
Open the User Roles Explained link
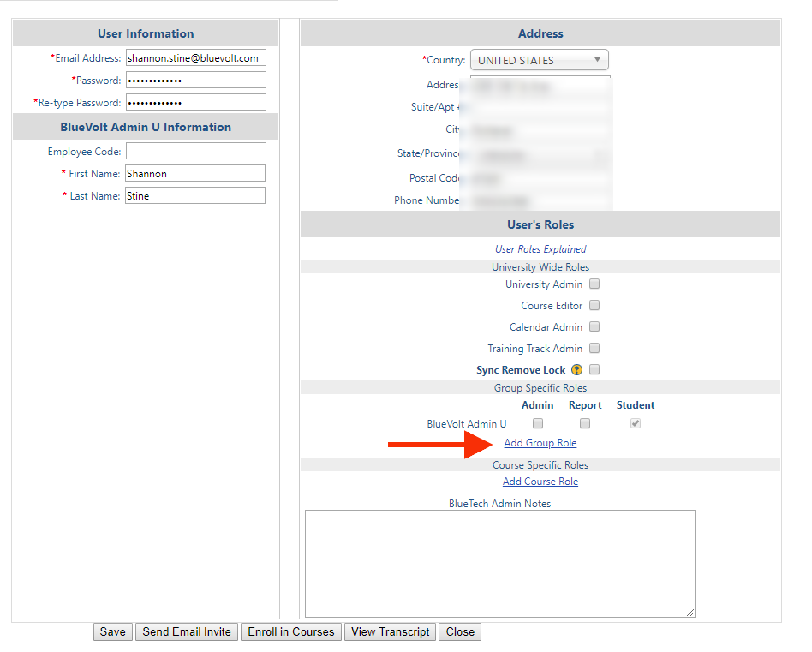[540, 248]
